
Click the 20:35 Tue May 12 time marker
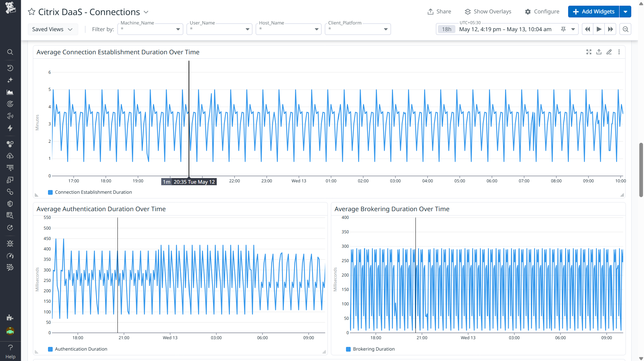click(189, 182)
